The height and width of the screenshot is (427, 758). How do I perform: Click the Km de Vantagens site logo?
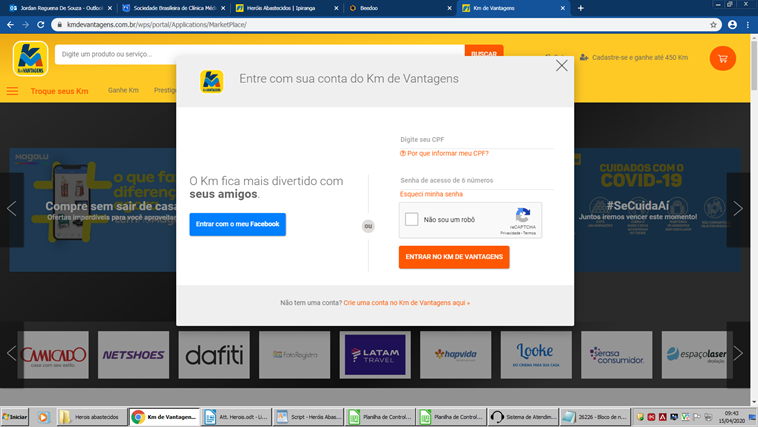(30, 59)
